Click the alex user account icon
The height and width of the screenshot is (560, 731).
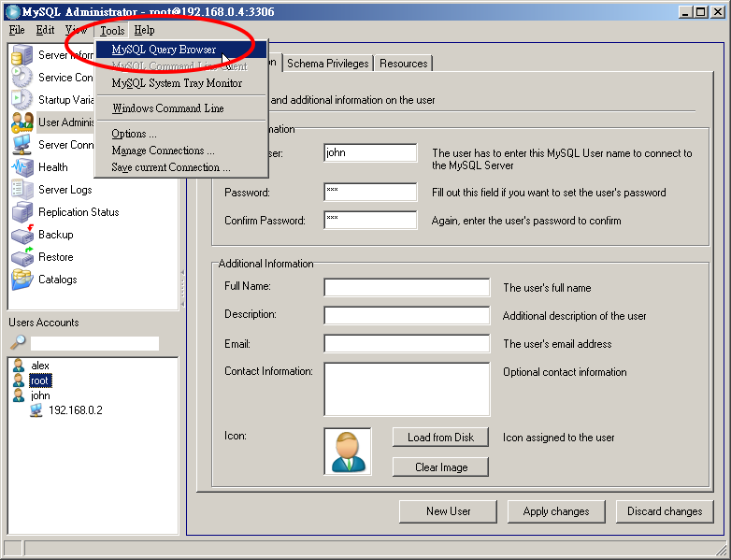click(x=19, y=366)
